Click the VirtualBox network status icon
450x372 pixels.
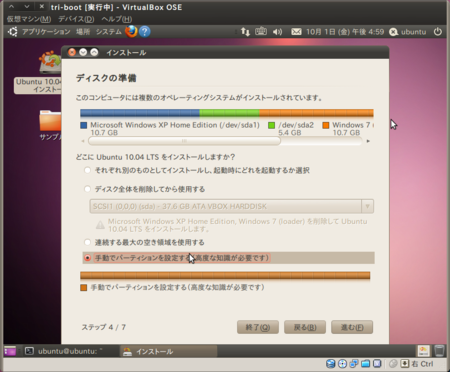[x=354, y=364]
